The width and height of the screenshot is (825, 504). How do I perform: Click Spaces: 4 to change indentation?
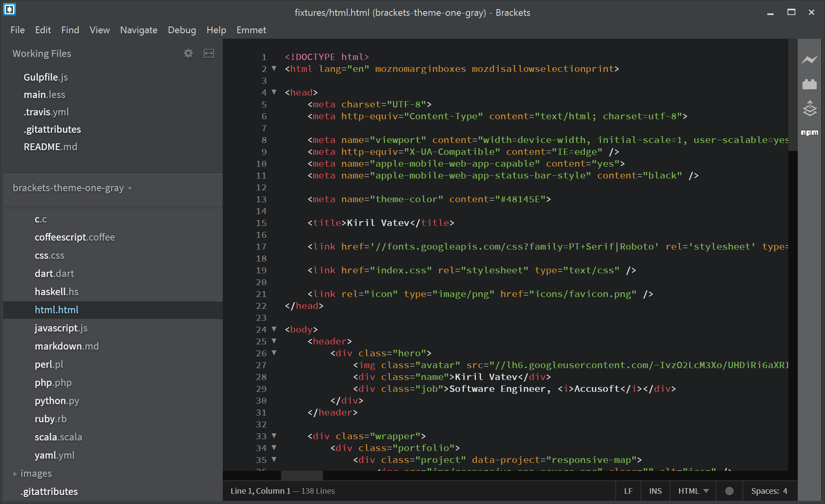pyautogui.click(x=769, y=491)
